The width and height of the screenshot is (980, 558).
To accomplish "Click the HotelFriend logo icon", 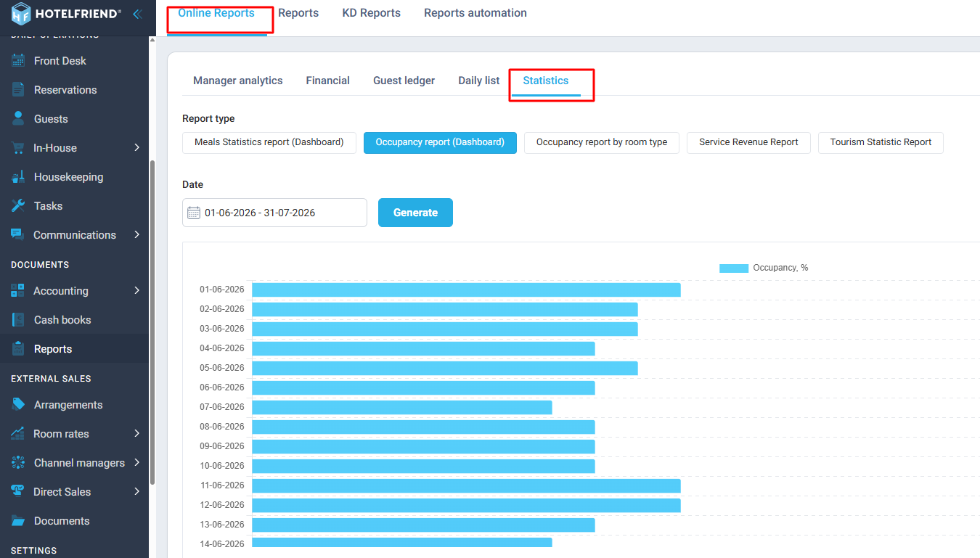I will pyautogui.click(x=21, y=14).
